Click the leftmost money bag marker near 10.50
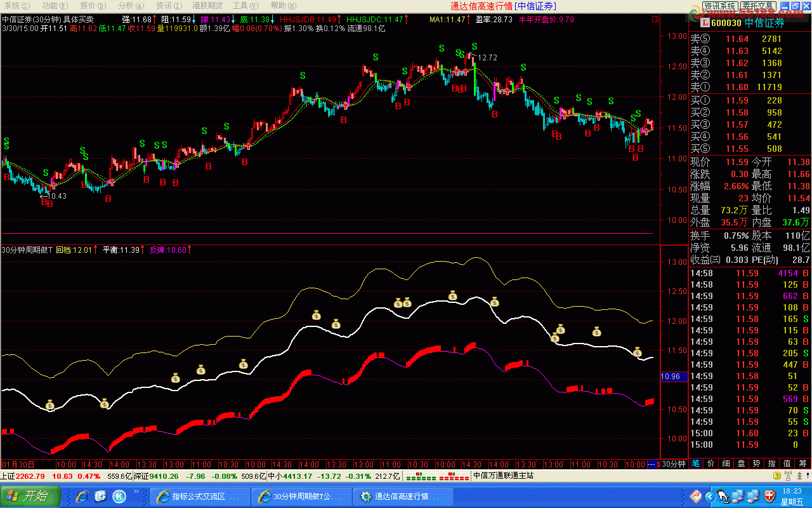 tap(50, 405)
